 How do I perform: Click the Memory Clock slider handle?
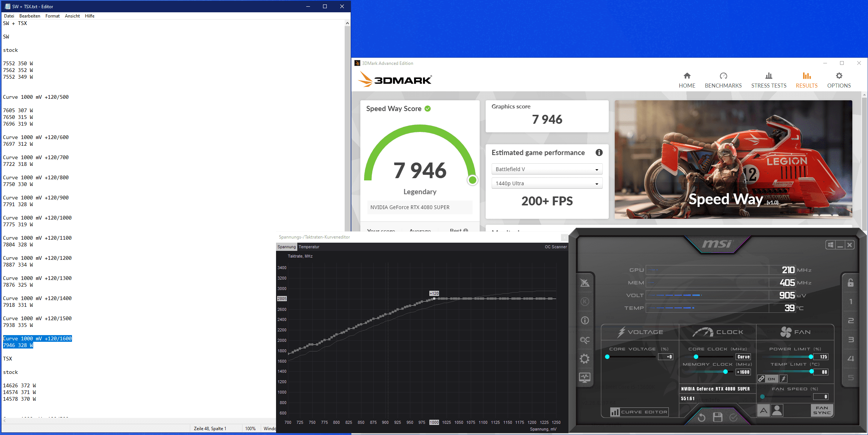pyautogui.click(x=726, y=372)
